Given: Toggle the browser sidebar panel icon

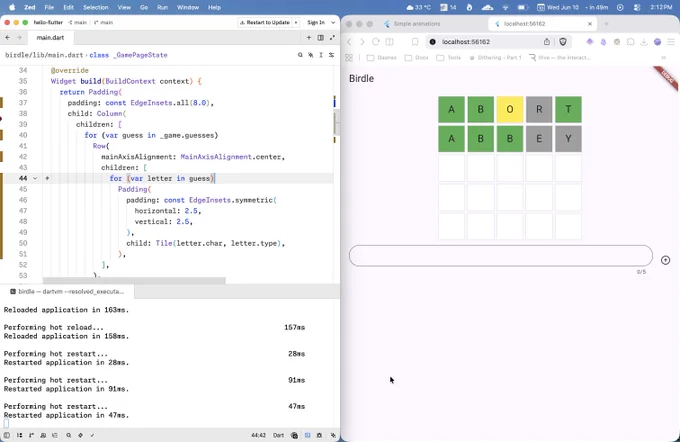Looking at the screenshot, I should pos(389,42).
